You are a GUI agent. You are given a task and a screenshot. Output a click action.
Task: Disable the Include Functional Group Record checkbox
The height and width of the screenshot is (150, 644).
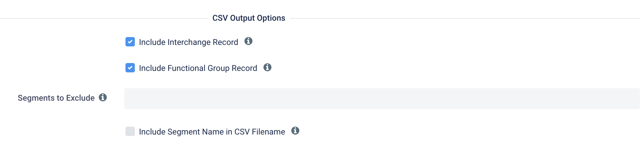[x=130, y=68]
